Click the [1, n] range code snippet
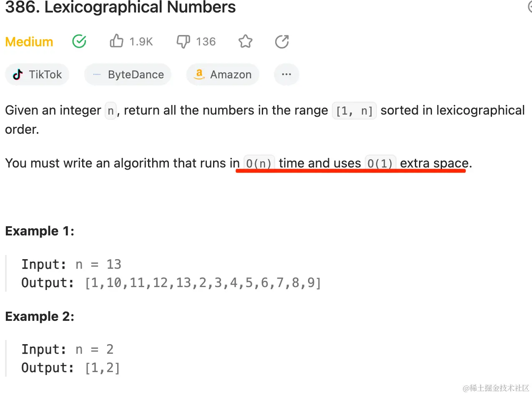Image resolution: width=532 pixels, height=395 pixels. point(354,111)
